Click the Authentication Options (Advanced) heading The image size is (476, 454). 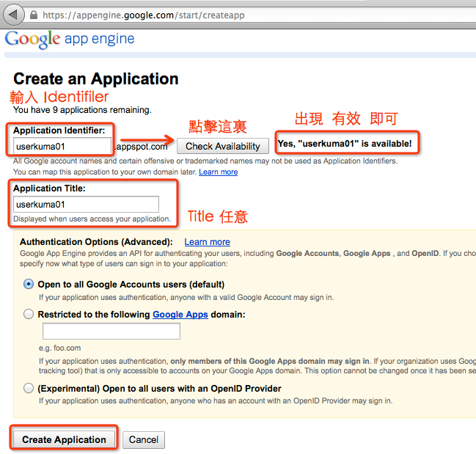[96, 241]
